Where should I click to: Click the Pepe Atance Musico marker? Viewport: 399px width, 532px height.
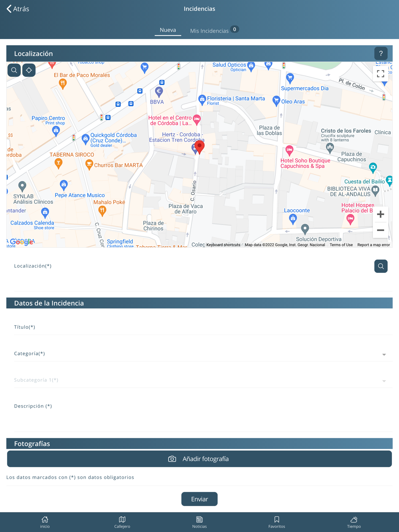[x=63, y=185]
